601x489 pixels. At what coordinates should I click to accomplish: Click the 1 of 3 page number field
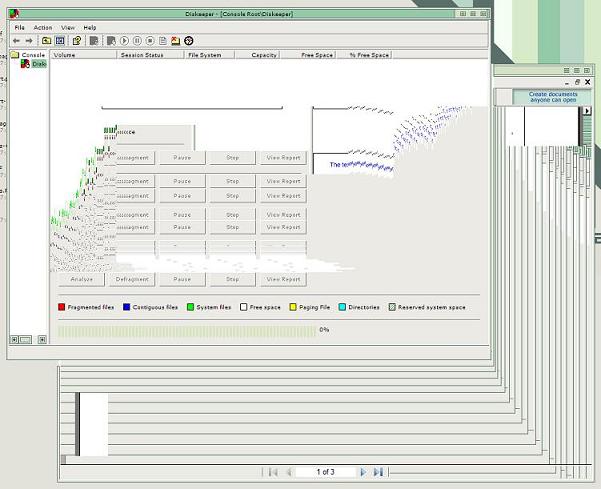pyautogui.click(x=325, y=472)
